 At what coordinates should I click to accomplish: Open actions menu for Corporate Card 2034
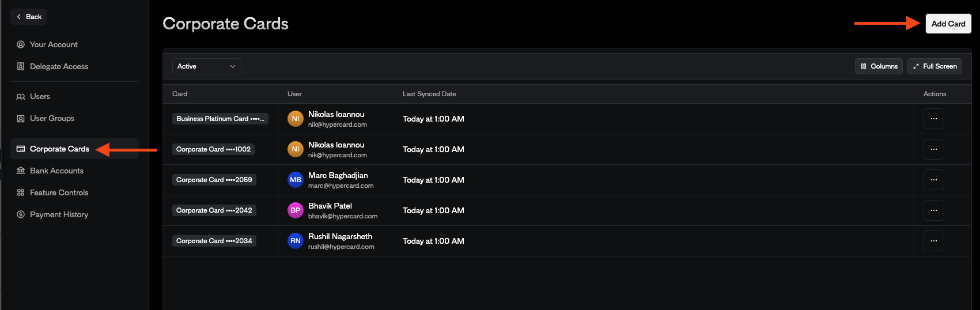click(x=933, y=241)
